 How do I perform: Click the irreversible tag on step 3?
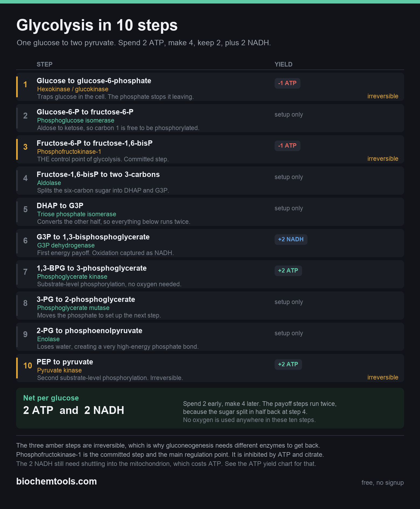click(x=383, y=159)
